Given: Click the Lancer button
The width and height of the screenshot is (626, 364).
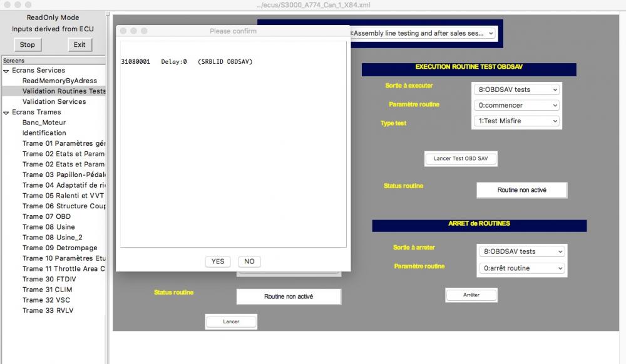Looking at the screenshot, I should (231, 321).
